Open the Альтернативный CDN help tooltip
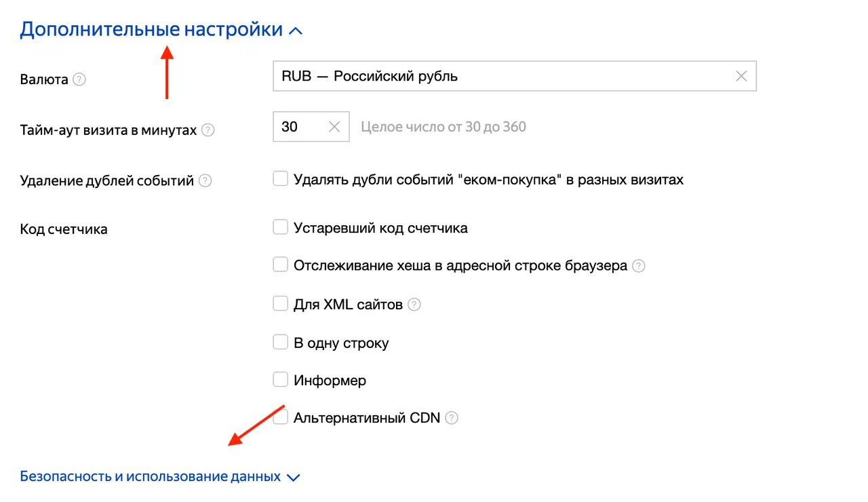868x502 pixels. point(451,419)
